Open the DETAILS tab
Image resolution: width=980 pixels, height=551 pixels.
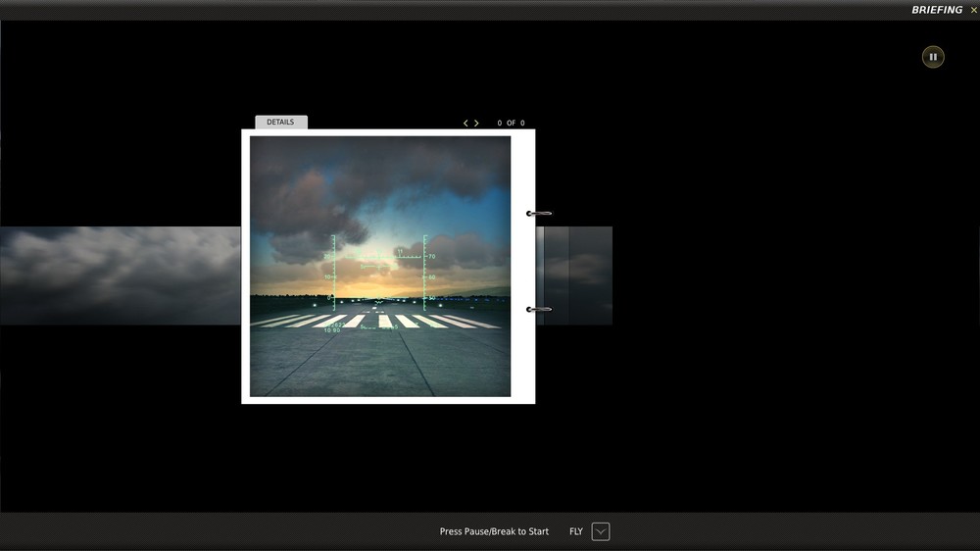click(280, 122)
